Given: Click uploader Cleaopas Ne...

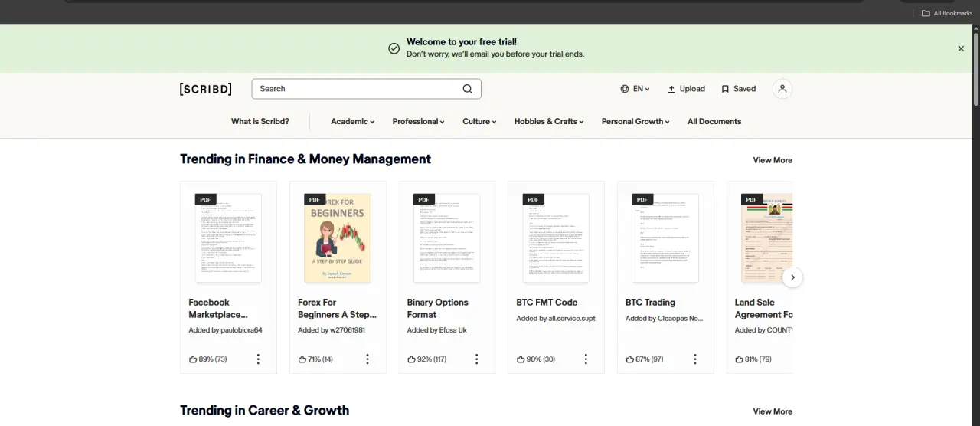Looking at the screenshot, I should point(681,318).
